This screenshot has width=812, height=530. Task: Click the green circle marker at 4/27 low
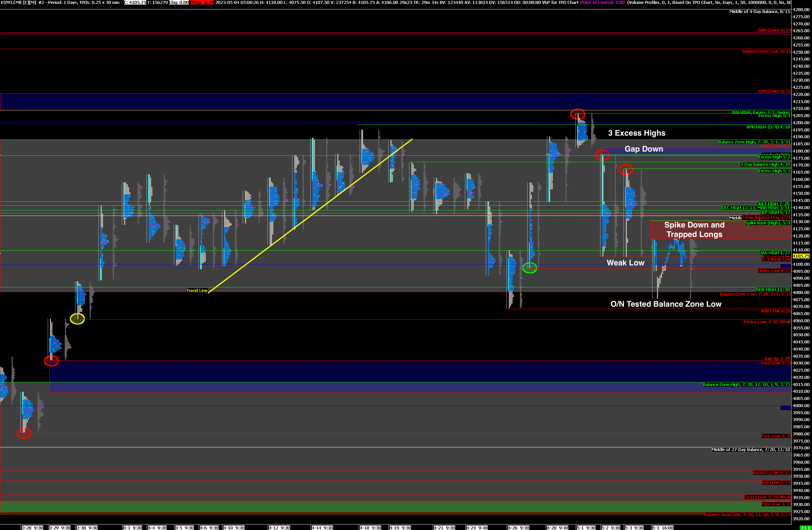pos(529,268)
